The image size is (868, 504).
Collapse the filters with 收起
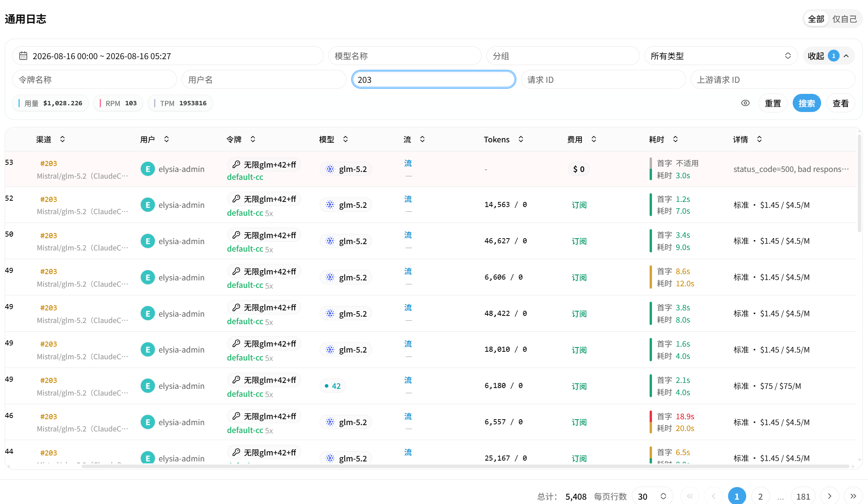[x=829, y=56]
